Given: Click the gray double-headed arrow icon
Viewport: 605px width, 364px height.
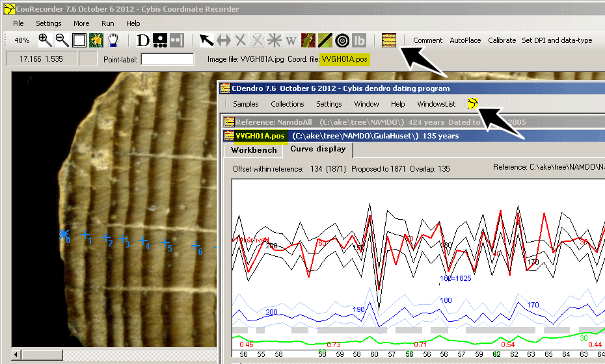Looking at the screenshot, I should (x=223, y=40).
